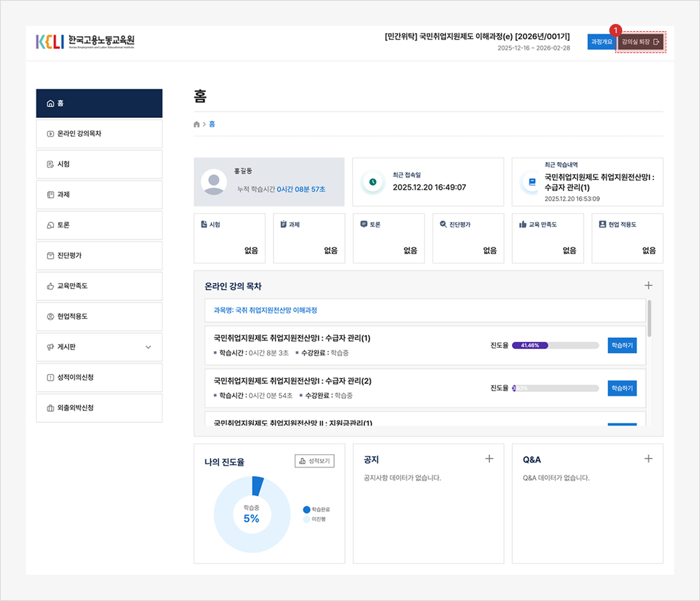Click the KELI logo in the header

(85, 42)
